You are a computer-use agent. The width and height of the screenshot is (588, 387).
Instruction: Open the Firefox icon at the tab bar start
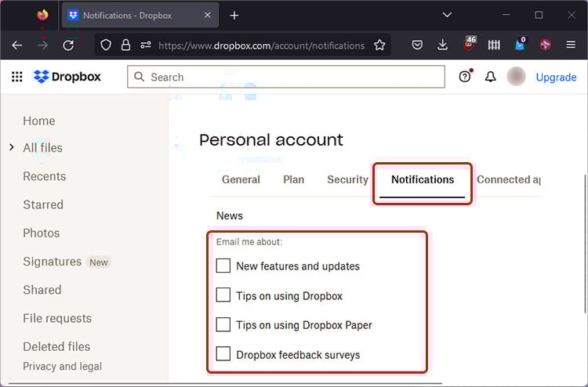tap(43, 15)
